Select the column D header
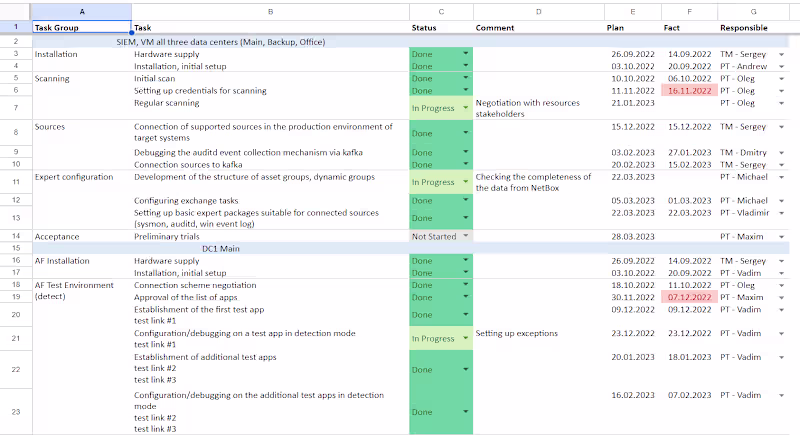800x435 pixels. (x=538, y=11)
